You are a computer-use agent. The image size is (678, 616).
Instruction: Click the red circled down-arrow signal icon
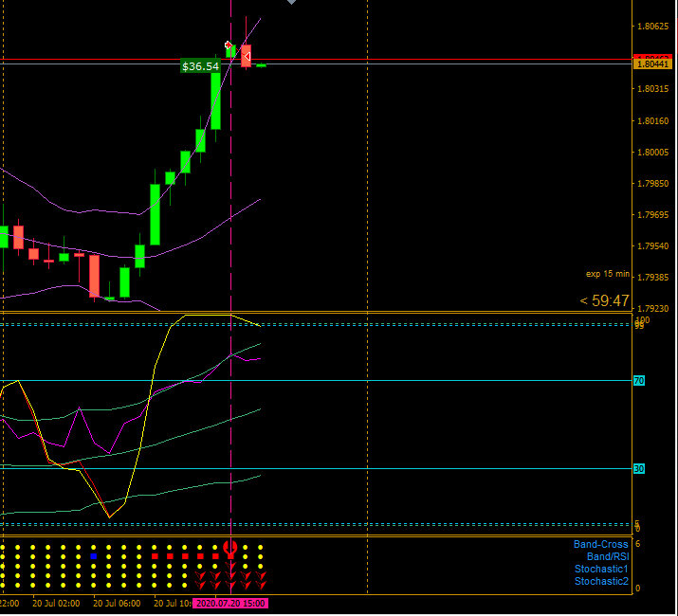pos(230,547)
